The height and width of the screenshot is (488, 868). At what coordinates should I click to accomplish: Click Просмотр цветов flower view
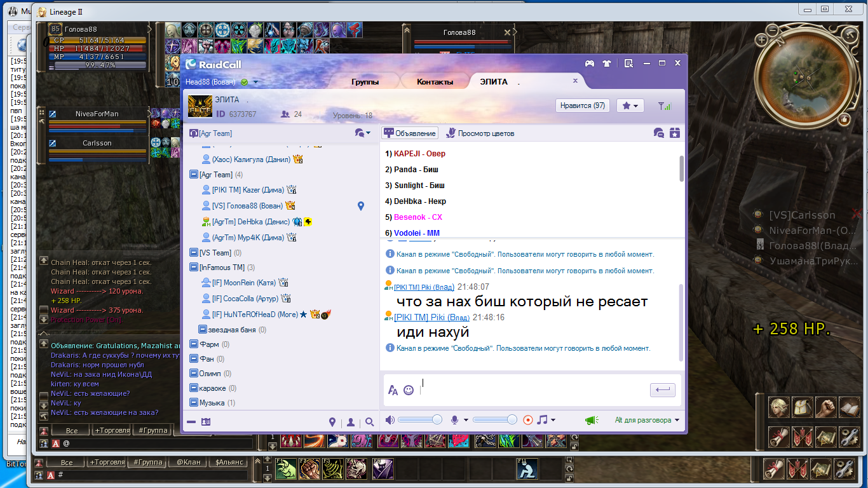[x=480, y=133]
